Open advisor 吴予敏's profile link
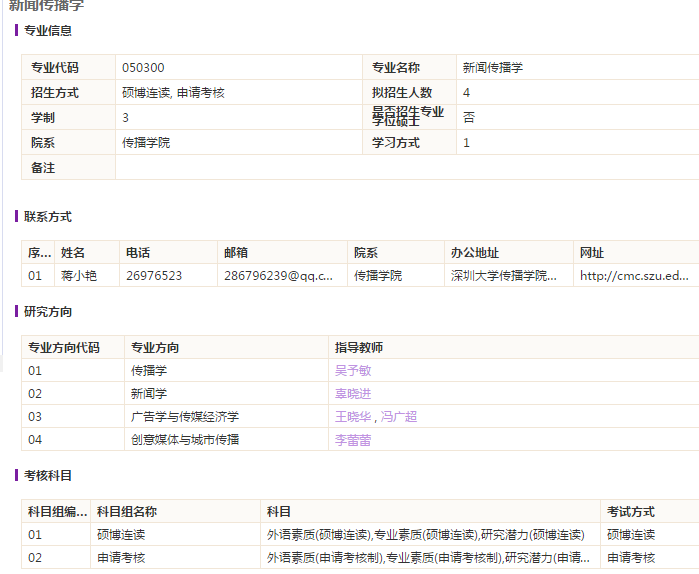699x574 pixels. tap(352, 371)
